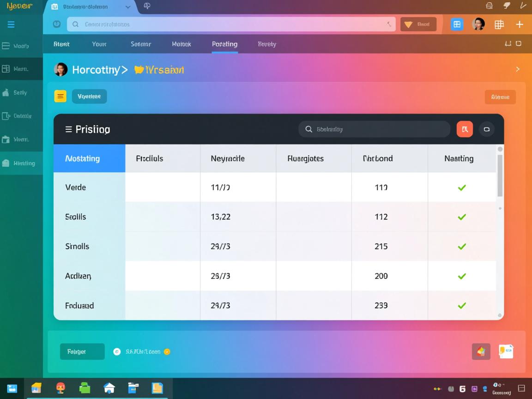Viewport: 532px width, 399px height.
Task: Open the orange dropdown button in top bar
Action: click(x=418, y=24)
